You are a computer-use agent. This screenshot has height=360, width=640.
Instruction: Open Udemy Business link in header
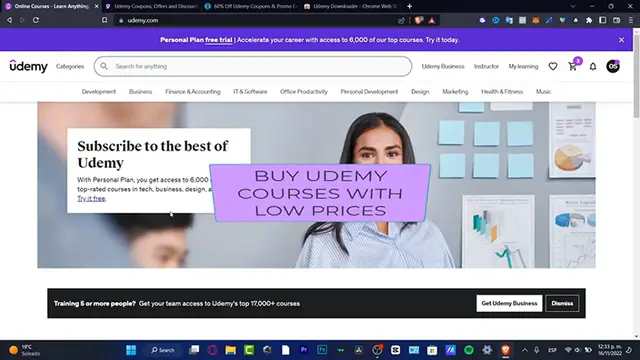443,67
